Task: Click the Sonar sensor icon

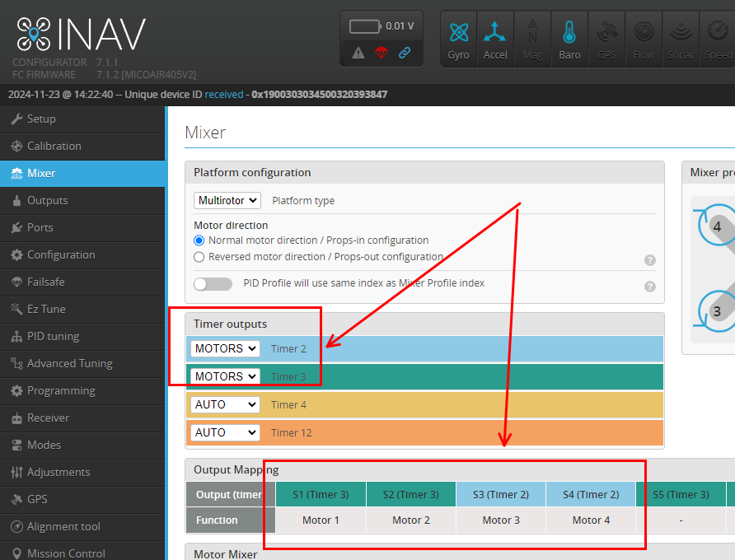Action: tap(681, 40)
